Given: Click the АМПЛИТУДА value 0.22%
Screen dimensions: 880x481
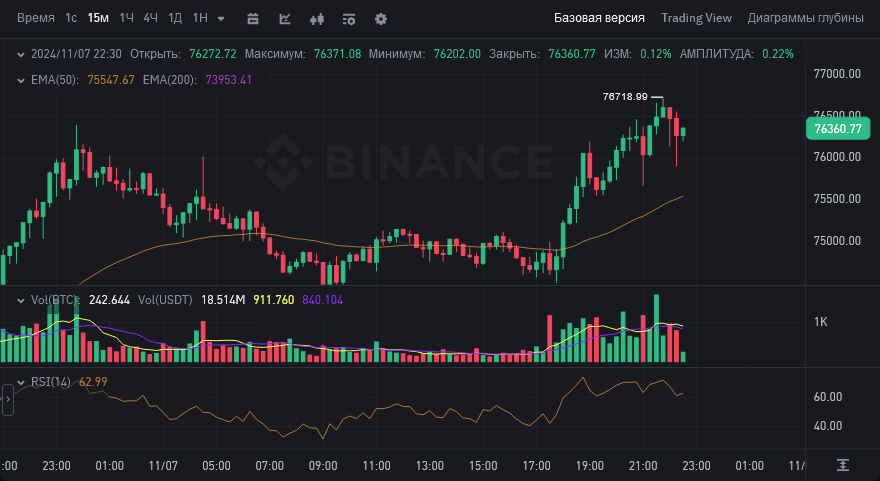Looking at the screenshot, I should (778, 54).
